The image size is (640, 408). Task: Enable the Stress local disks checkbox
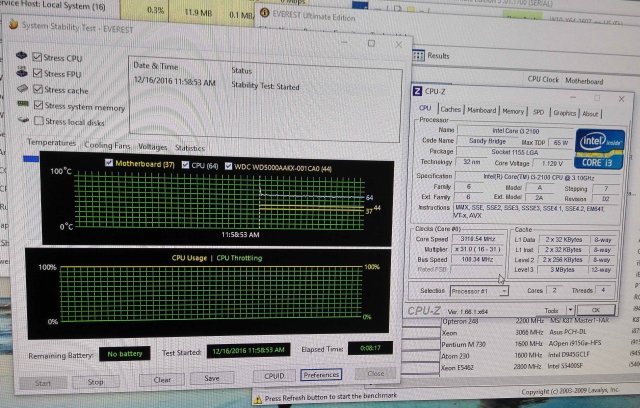click(x=38, y=122)
